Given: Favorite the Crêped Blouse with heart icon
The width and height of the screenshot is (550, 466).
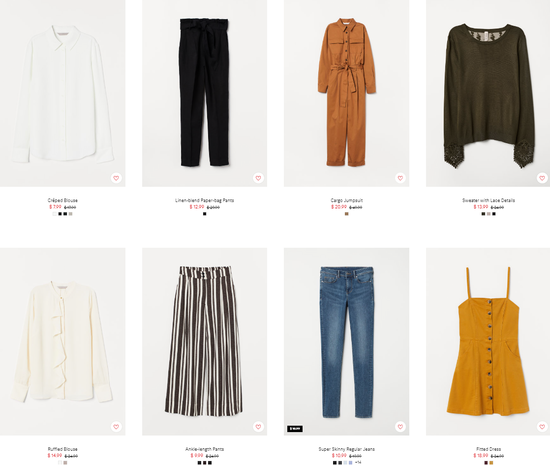Looking at the screenshot, I should coord(116,178).
